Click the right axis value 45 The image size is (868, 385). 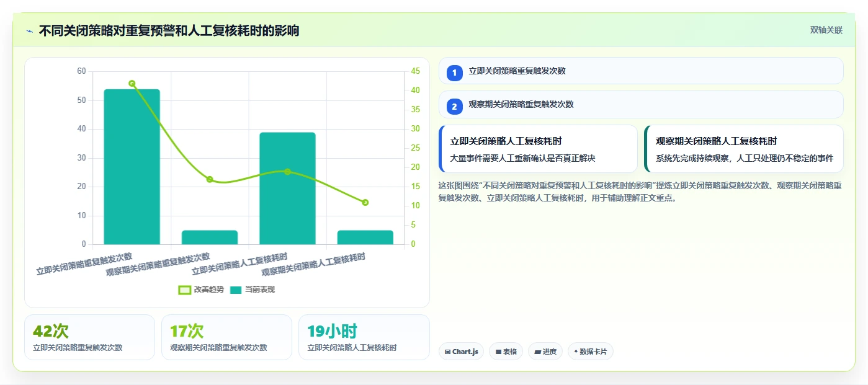coord(416,71)
